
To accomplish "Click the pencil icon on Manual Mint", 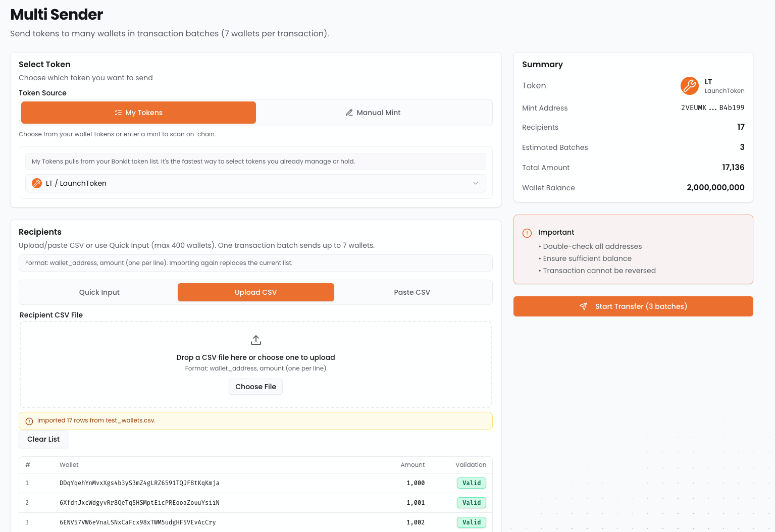I will tap(349, 113).
